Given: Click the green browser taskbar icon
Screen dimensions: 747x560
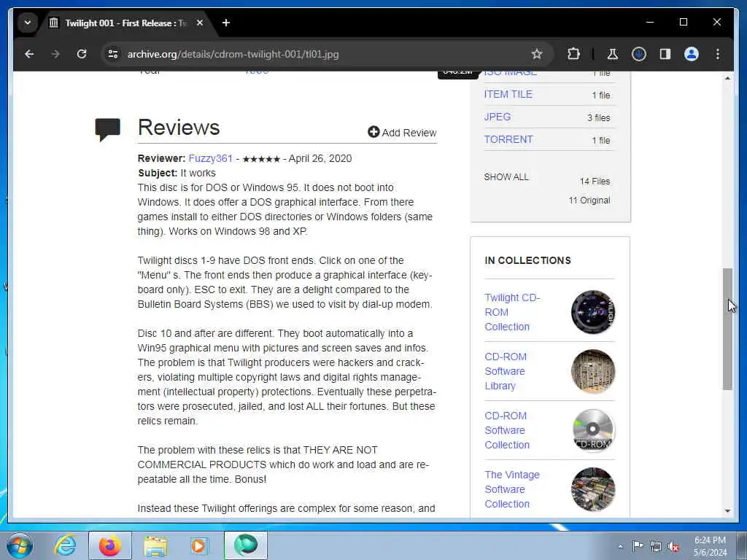Looking at the screenshot, I should (x=245, y=545).
